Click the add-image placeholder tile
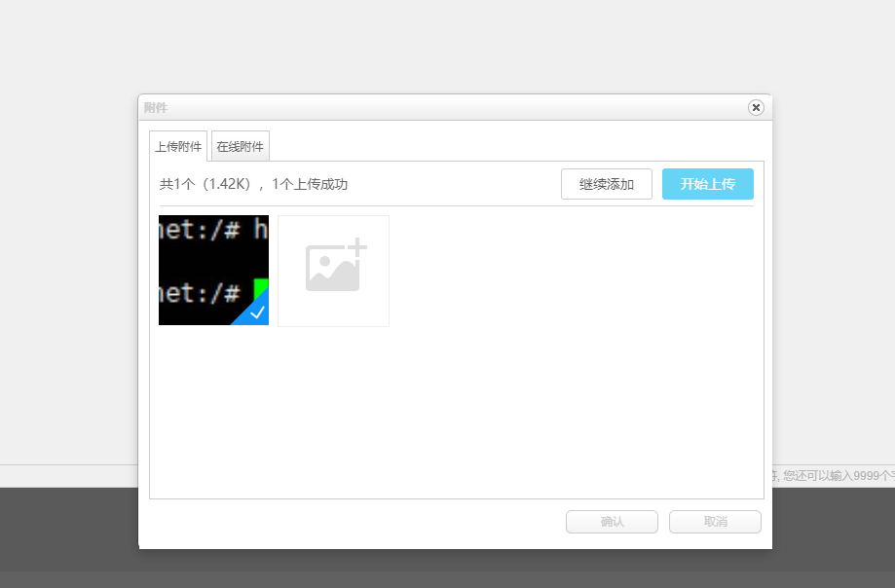The image size is (895, 588). click(333, 271)
